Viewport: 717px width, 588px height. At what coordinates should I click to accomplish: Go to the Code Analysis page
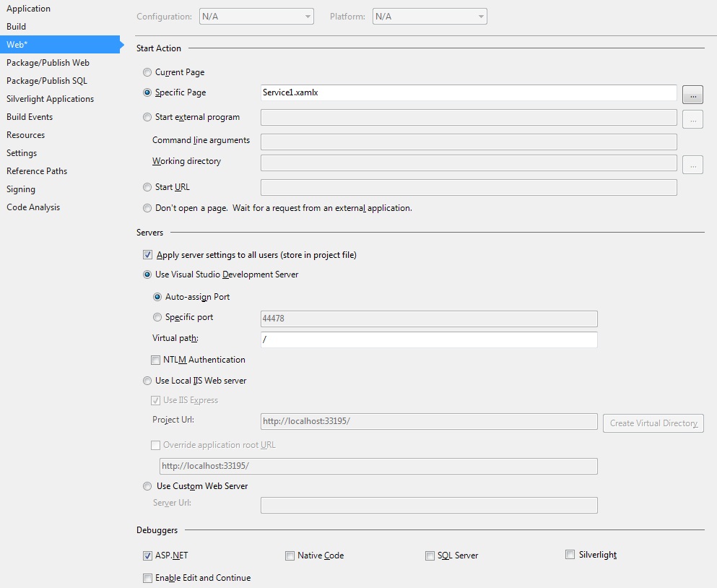[33, 207]
